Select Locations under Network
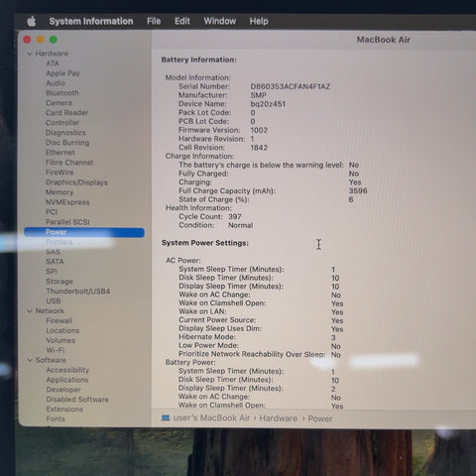476x476 pixels. click(x=62, y=330)
